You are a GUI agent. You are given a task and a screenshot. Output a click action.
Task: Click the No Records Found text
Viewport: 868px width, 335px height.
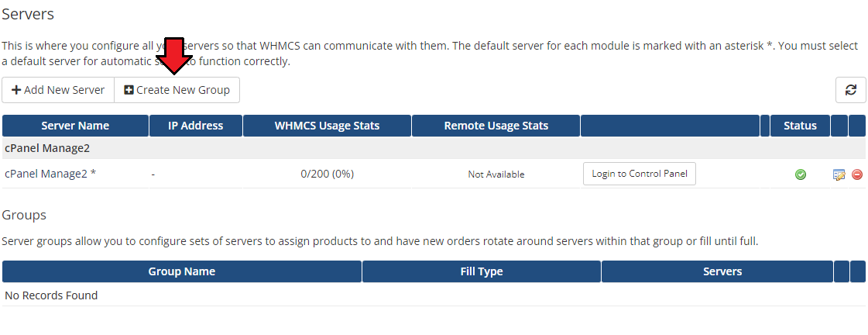tap(51, 295)
